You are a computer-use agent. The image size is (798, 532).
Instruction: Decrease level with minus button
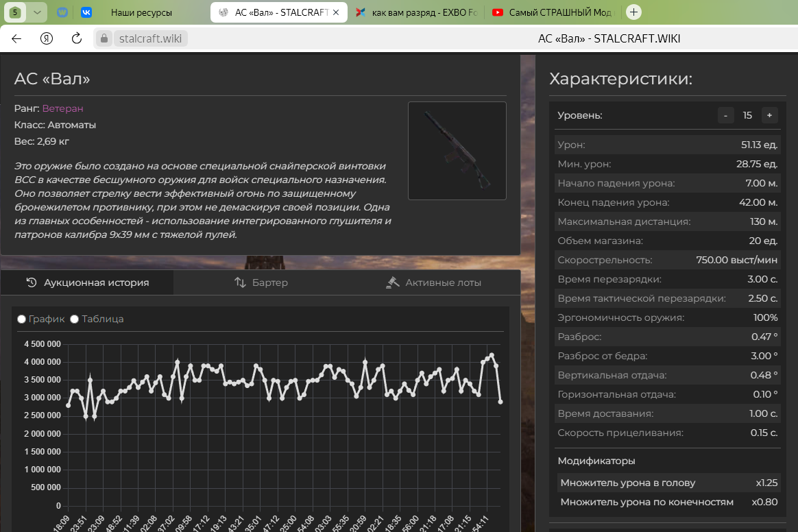click(x=726, y=116)
